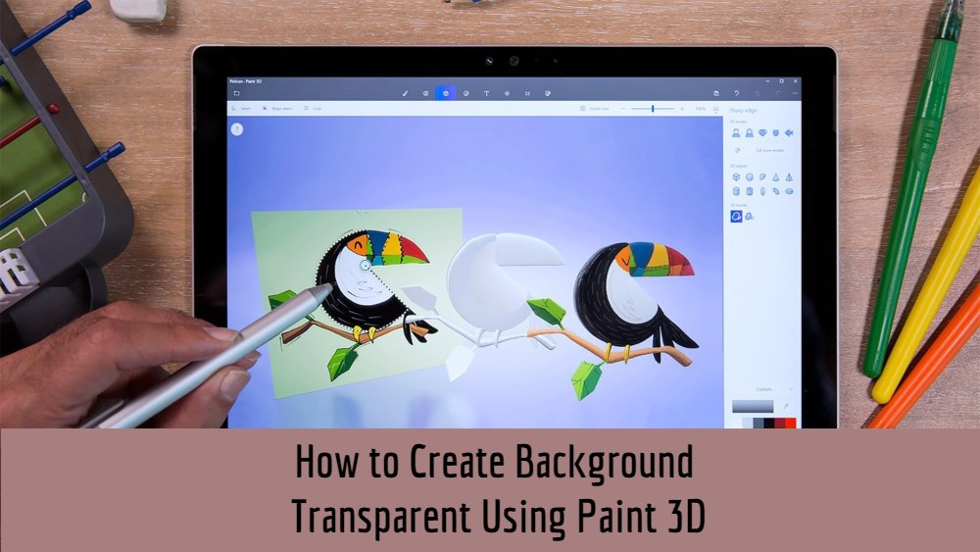The image size is (980, 552).
Task: Insert the man 3D model
Action: 736,132
